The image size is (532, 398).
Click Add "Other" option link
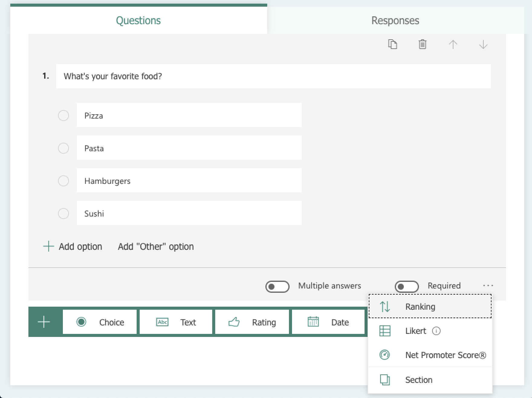coord(156,246)
